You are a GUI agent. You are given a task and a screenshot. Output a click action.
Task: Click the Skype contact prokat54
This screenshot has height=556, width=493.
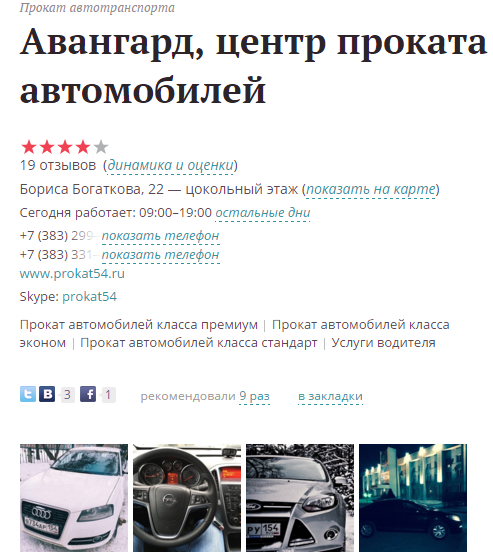[x=89, y=296]
